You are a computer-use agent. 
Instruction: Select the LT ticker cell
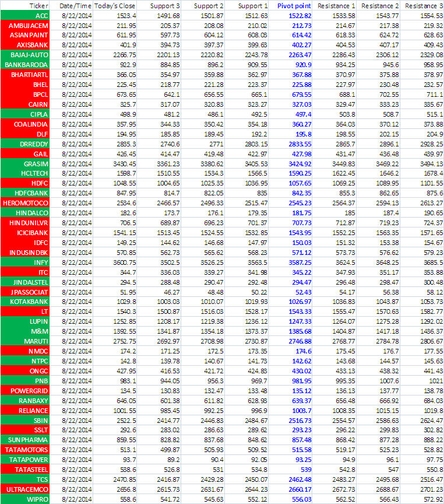pyautogui.click(x=25, y=311)
